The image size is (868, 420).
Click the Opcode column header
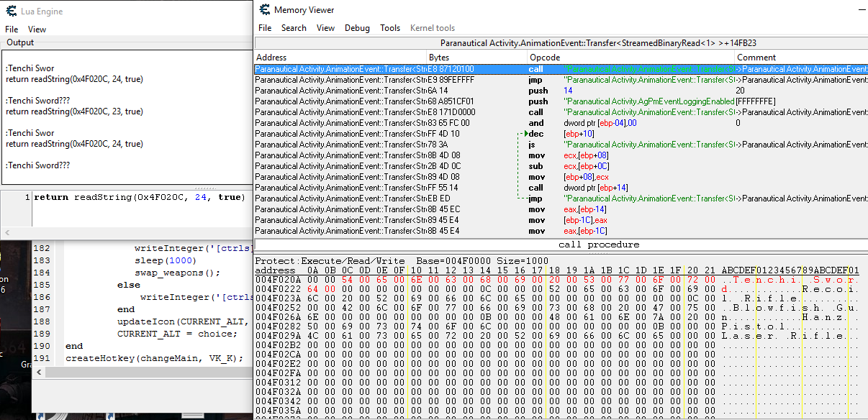click(x=545, y=58)
